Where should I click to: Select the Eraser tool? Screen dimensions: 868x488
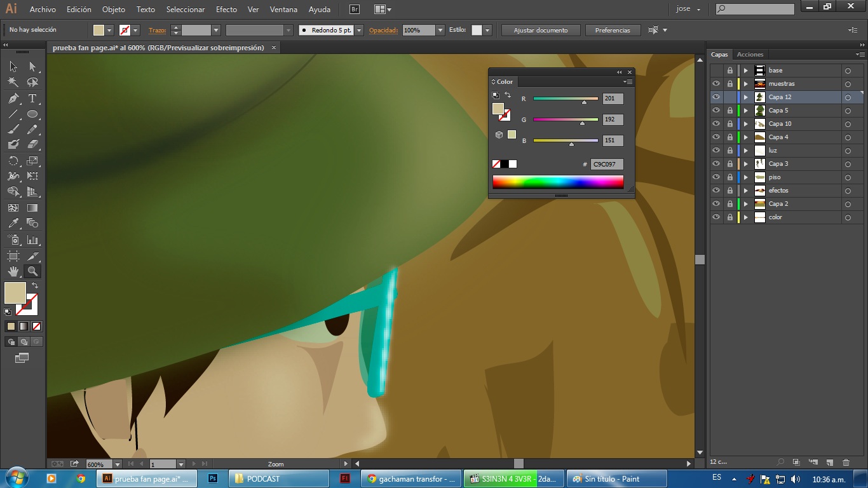(32, 144)
